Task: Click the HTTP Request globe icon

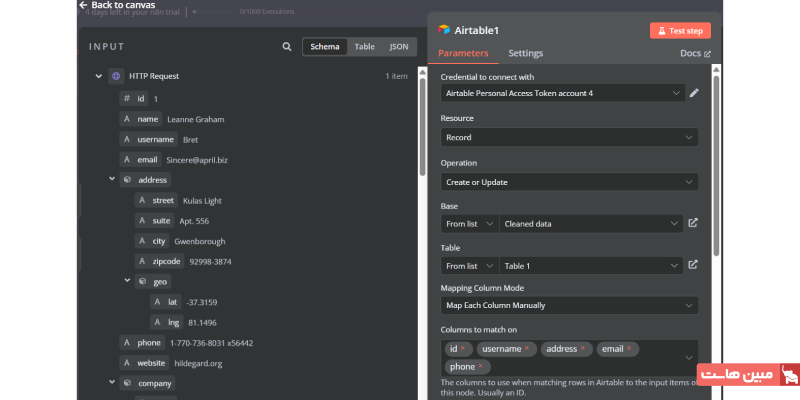Action: pos(116,76)
